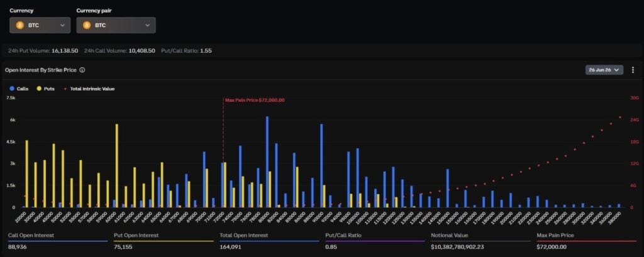644x257 pixels.
Task: Toggle the Calls series in the legend
Action: click(18, 89)
